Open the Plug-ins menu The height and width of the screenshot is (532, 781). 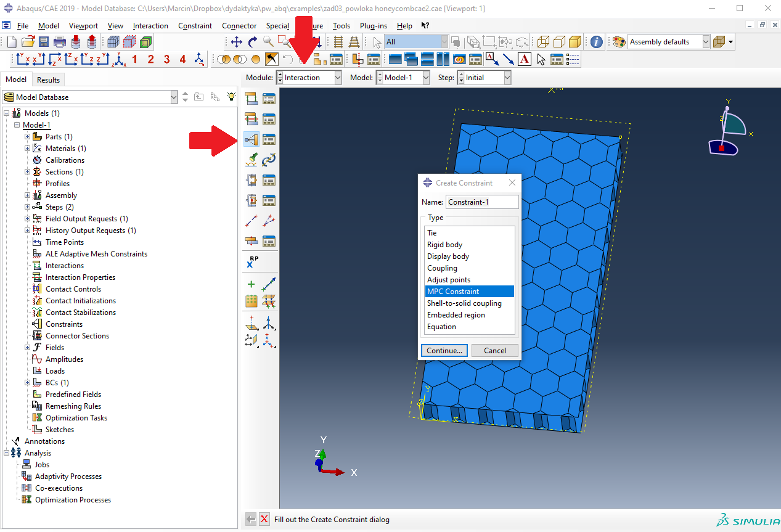point(372,26)
